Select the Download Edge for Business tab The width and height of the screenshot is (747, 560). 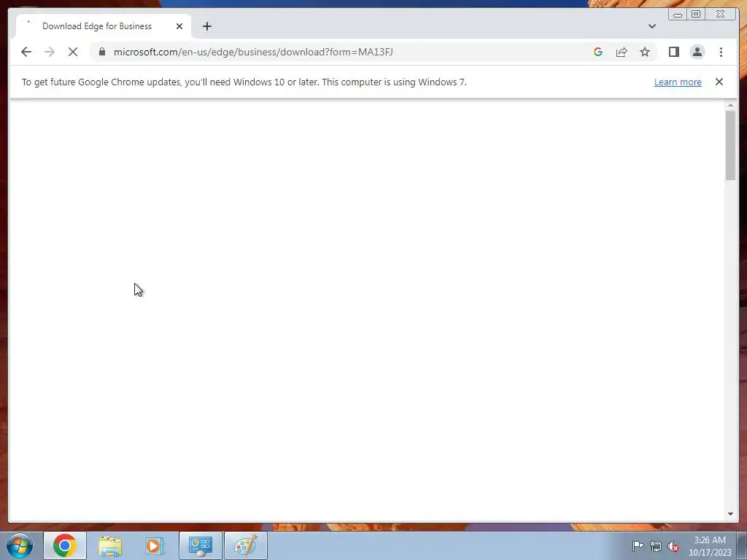pos(104,26)
